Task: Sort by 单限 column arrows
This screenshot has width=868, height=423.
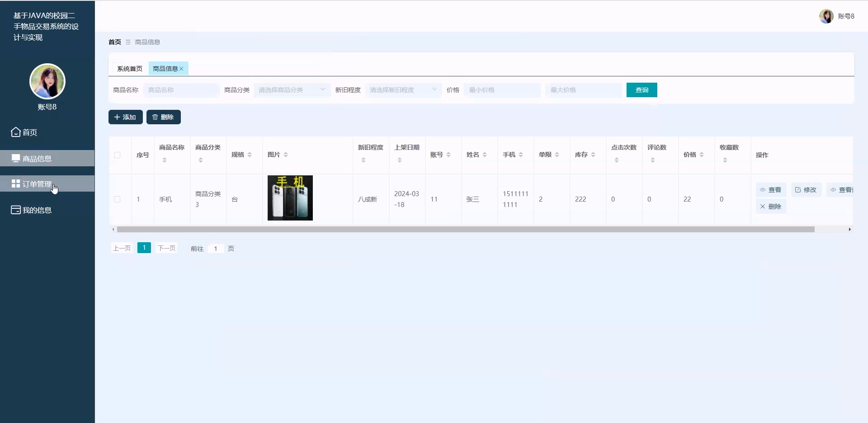Action: pos(557,155)
